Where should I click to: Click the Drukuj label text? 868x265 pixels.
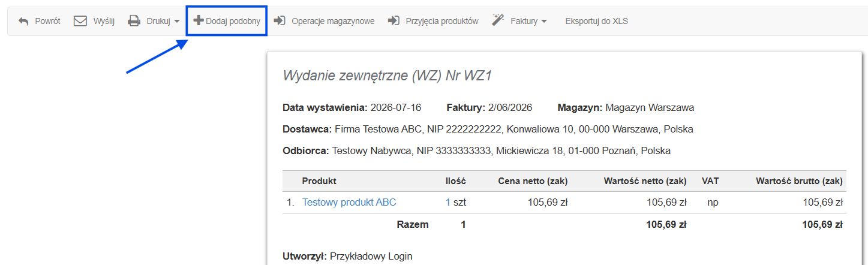[x=158, y=21]
